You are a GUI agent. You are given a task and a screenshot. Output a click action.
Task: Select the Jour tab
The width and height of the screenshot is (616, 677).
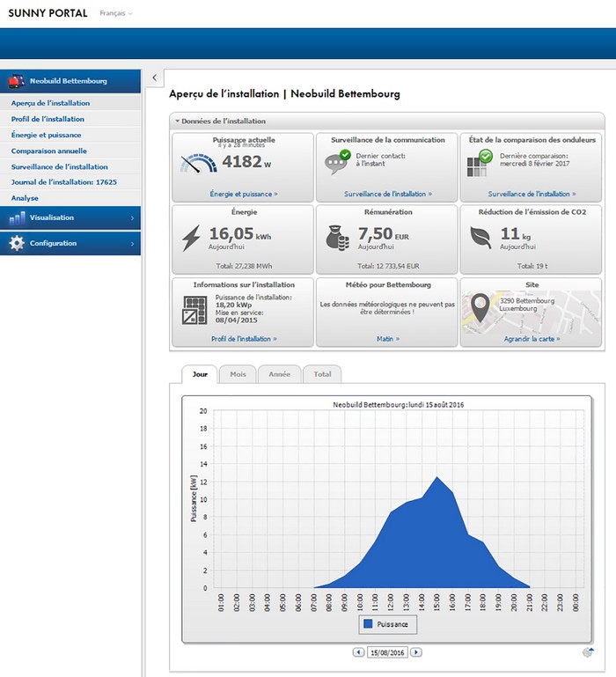tap(200, 374)
